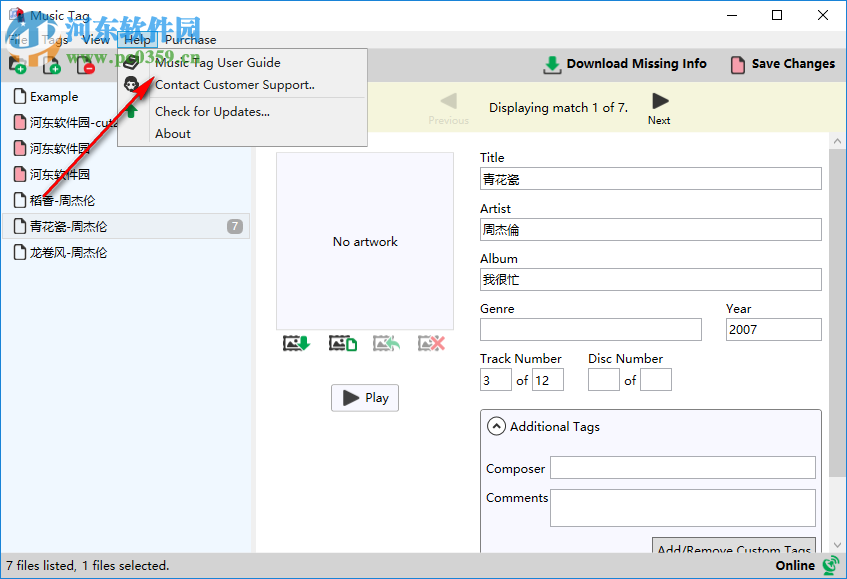Open Music Tag User Guide
The height and width of the screenshot is (579, 847).
[218, 63]
